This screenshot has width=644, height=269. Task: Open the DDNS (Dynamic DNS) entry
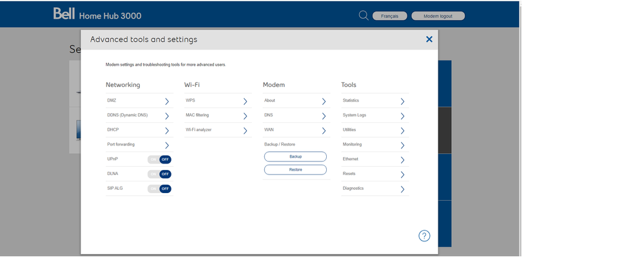pyautogui.click(x=128, y=115)
